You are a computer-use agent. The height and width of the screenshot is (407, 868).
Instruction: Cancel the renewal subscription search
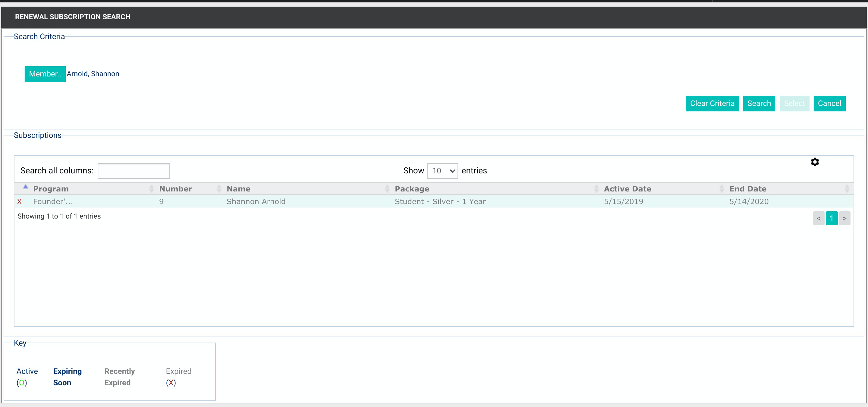pyautogui.click(x=829, y=103)
